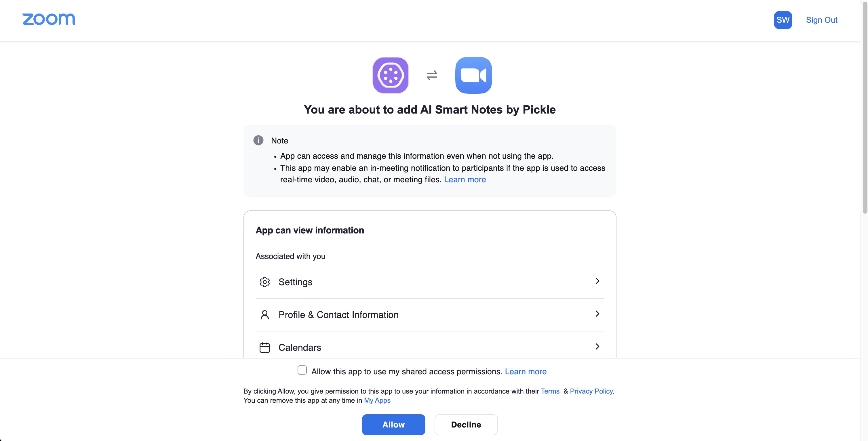The image size is (868, 441).
Task: Expand the Calendars permission chevron
Action: pyautogui.click(x=597, y=346)
